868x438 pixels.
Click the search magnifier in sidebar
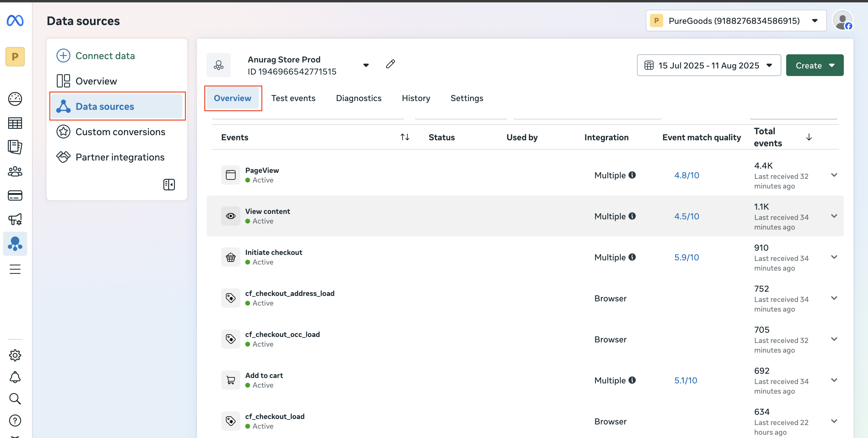[15, 398]
